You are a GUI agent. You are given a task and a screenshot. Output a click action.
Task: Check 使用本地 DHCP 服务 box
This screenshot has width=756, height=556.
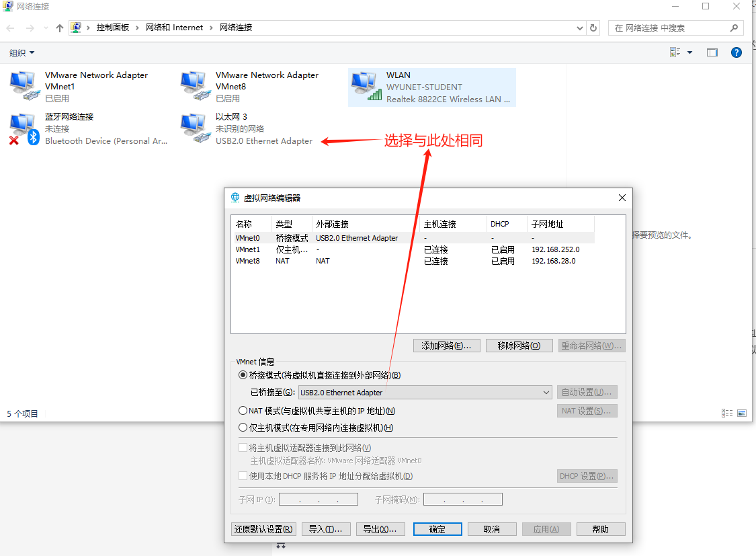(x=243, y=476)
